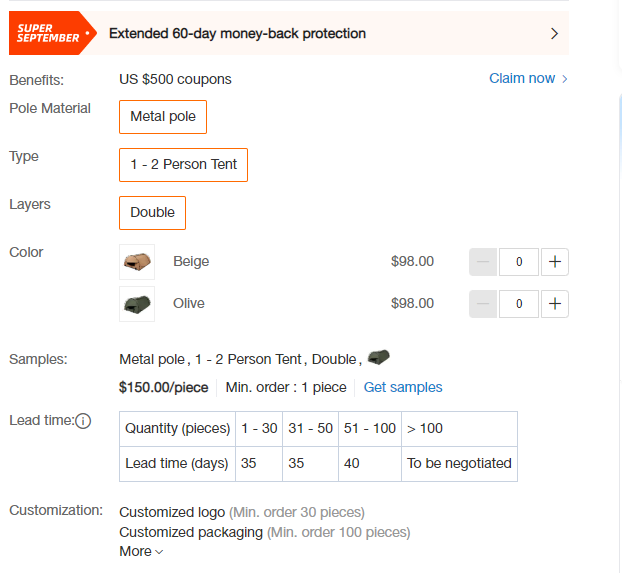Click the Extended 60-day money-back protection text
Screen dimensions: 622x573
coord(237,34)
